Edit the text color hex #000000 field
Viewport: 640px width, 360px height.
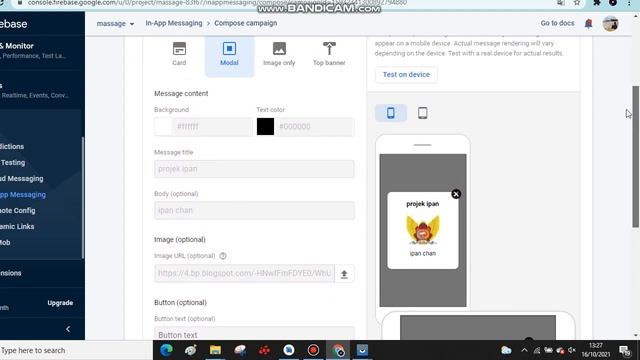[314, 127]
